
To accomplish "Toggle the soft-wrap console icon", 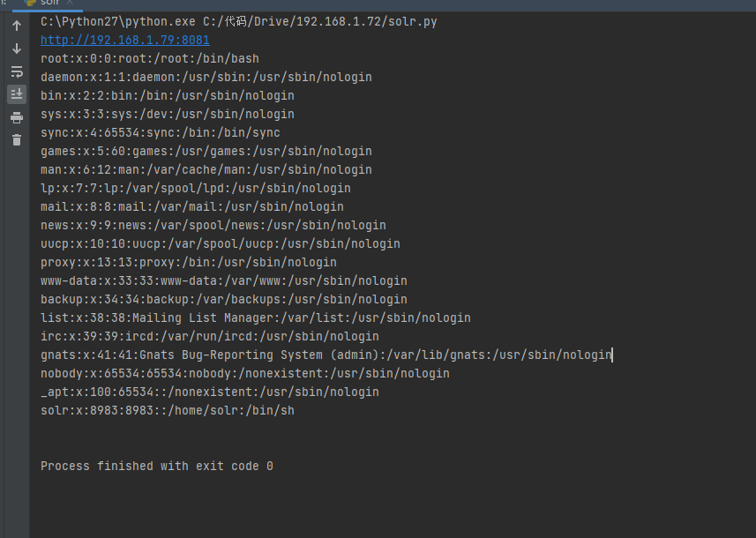I will coord(17,71).
